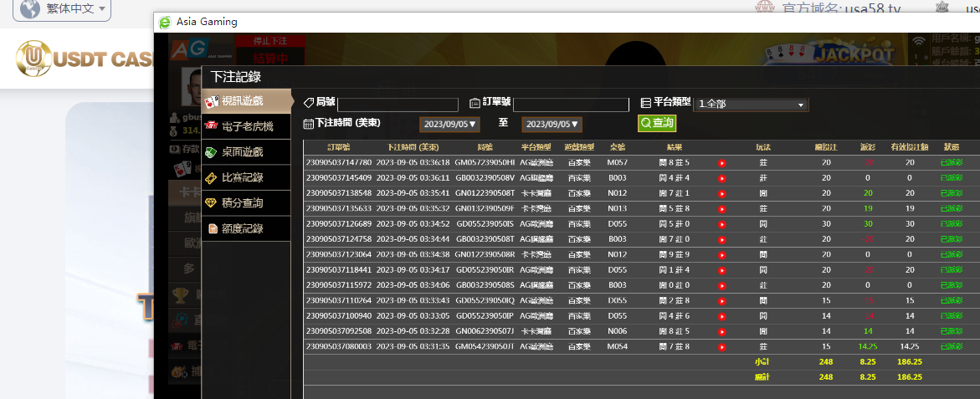Click the 積分查詢 diamond icon
This screenshot has width=980, height=399.
coord(212,203)
